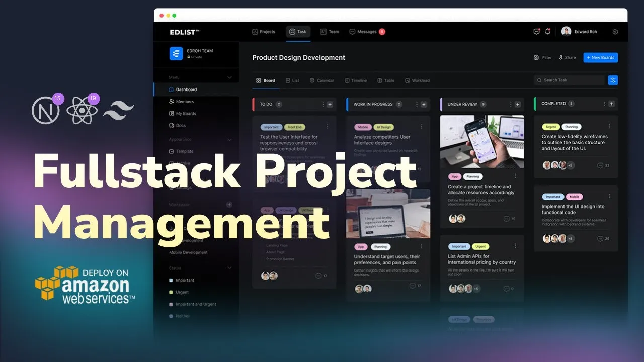Click the Urgent tag on wireframes card
The image size is (644, 362).
(550, 127)
